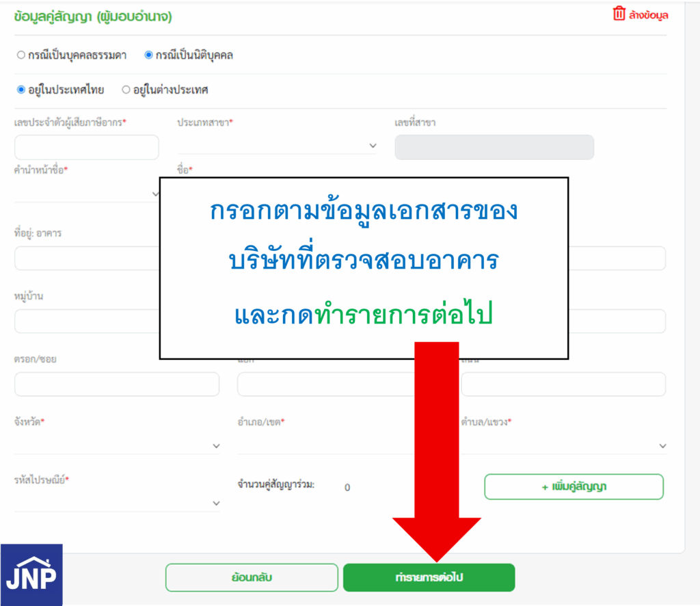This screenshot has width=700, height=606.
Task: Click the trash icon for ล้างข้อมูล
Action: click(x=619, y=14)
